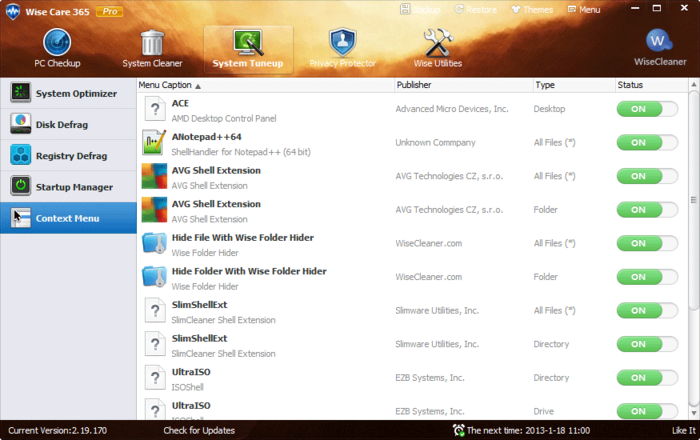Click the scroll down arrow of list
This screenshot has height=440, width=700.
click(694, 413)
